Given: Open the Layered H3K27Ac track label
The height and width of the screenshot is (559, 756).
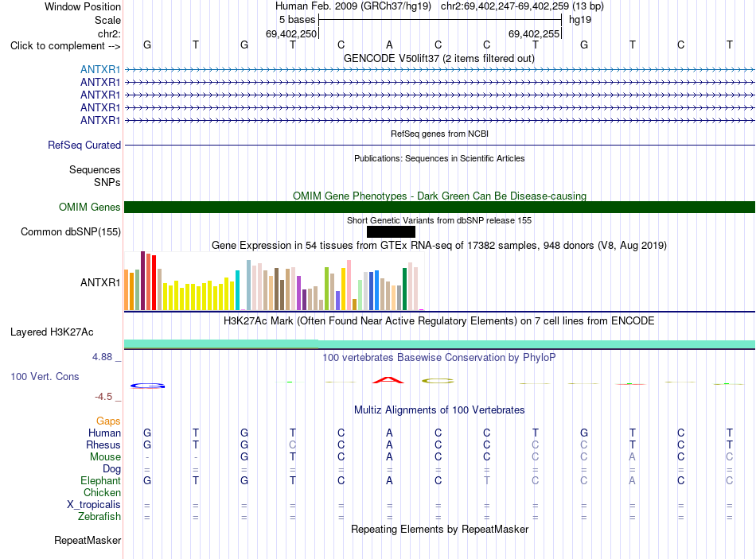Looking at the screenshot, I should [52, 332].
